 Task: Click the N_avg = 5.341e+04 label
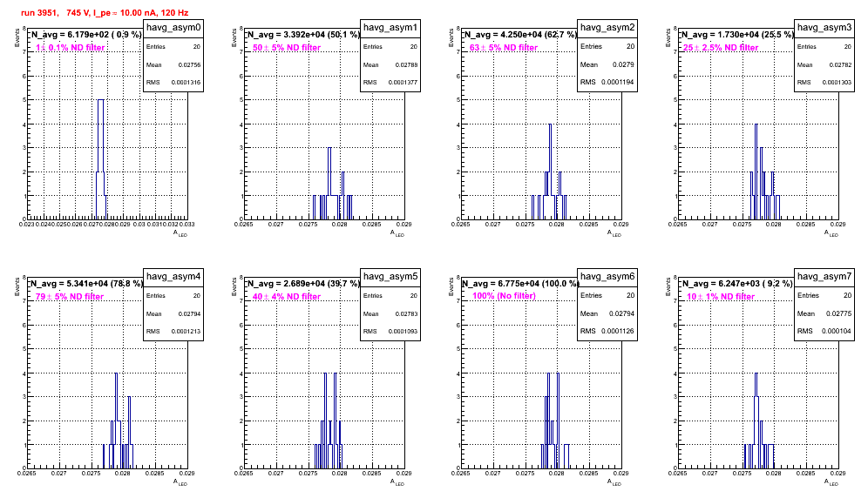click(x=85, y=283)
